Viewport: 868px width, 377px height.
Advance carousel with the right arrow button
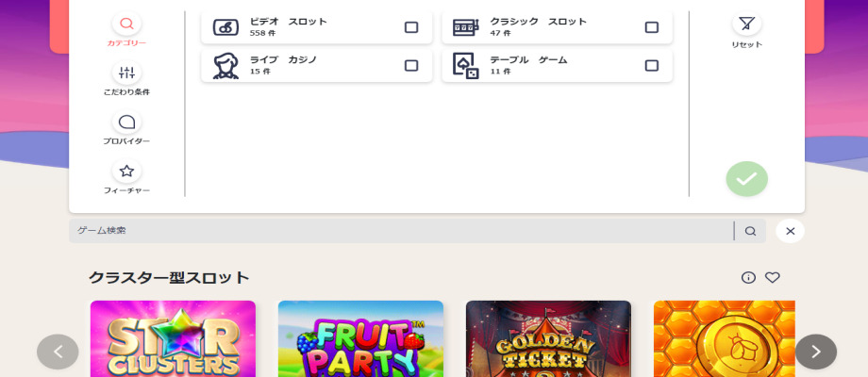point(815,352)
